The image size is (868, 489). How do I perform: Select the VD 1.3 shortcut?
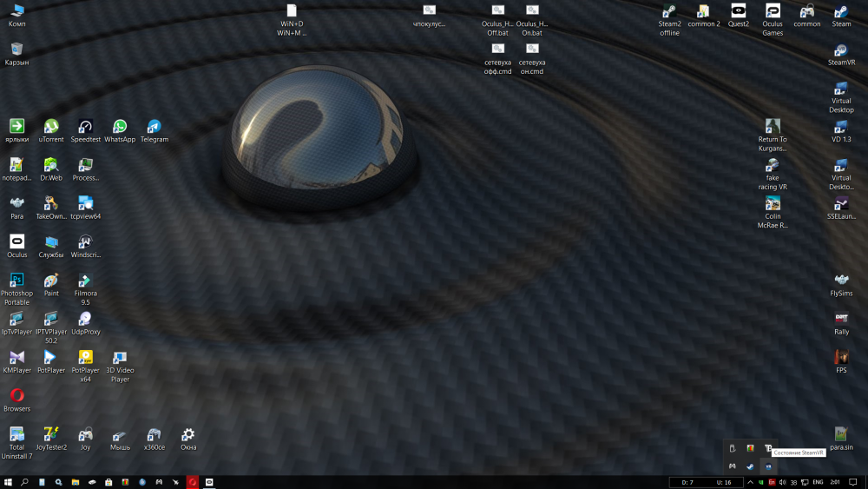pyautogui.click(x=841, y=131)
